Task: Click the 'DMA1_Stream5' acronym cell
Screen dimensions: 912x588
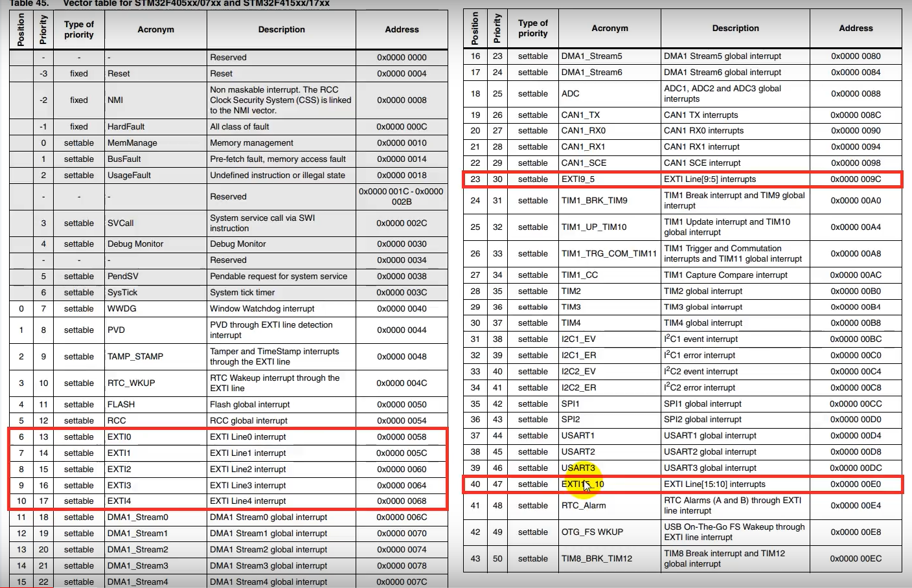Action: click(x=610, y=56)
